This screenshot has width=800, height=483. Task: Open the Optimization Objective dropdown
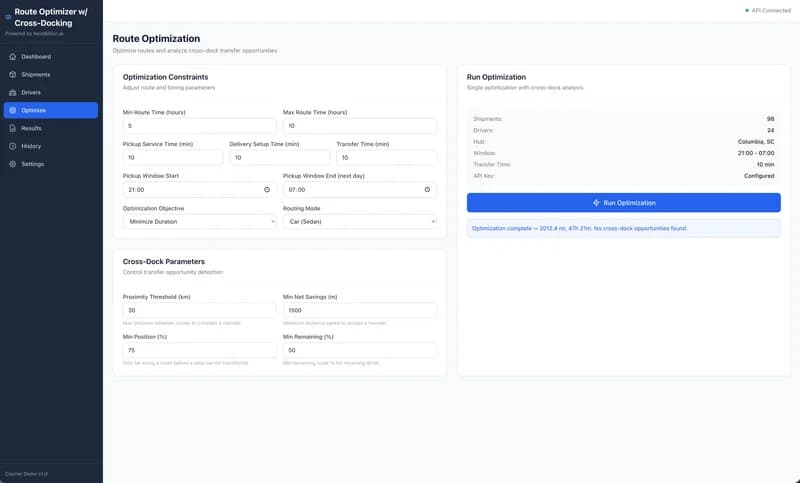[x=199, y=221]
